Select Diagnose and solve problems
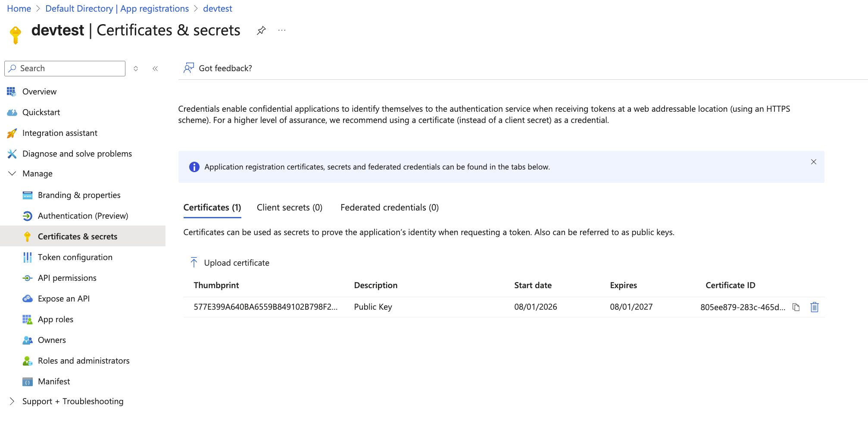This screenshot has height=421, width=868. (x=77, y=154)
